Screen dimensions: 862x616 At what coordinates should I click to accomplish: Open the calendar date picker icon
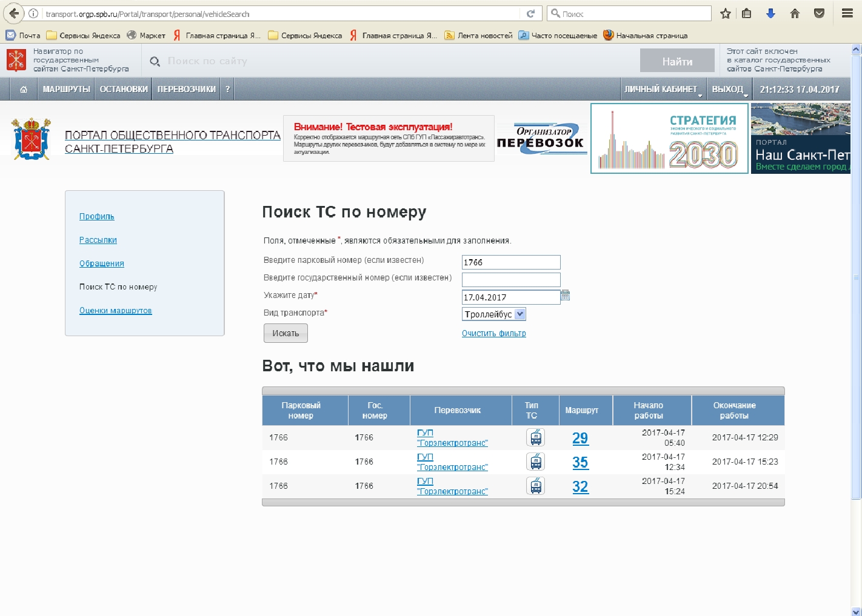tap(565, 296)
